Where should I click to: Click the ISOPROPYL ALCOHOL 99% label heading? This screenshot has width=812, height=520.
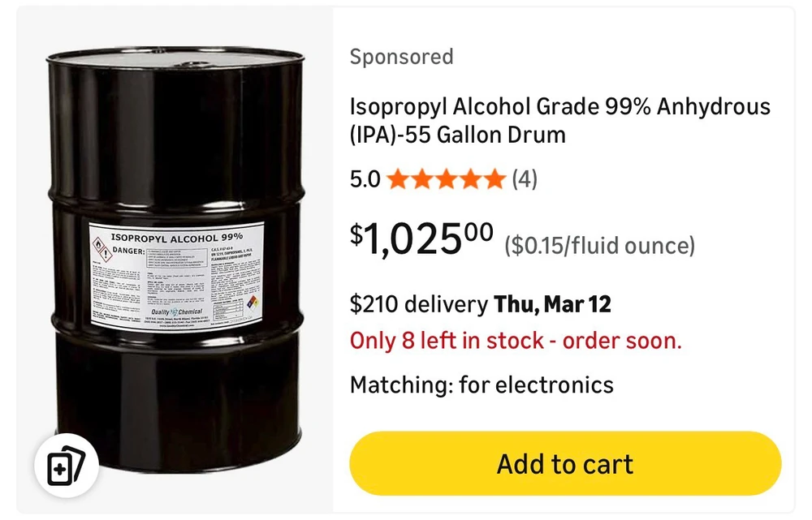coord(176,235)
